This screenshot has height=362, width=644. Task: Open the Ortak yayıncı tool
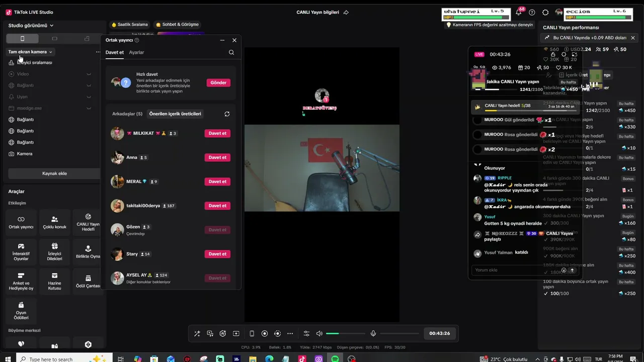21,223
